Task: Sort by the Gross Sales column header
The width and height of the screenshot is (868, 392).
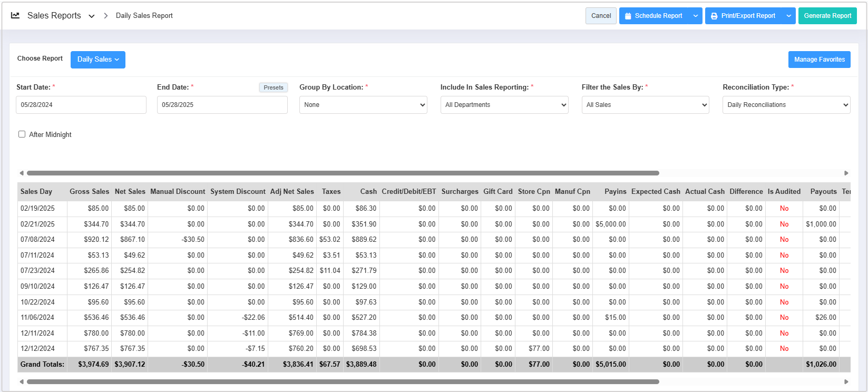Action: (89, 192)
